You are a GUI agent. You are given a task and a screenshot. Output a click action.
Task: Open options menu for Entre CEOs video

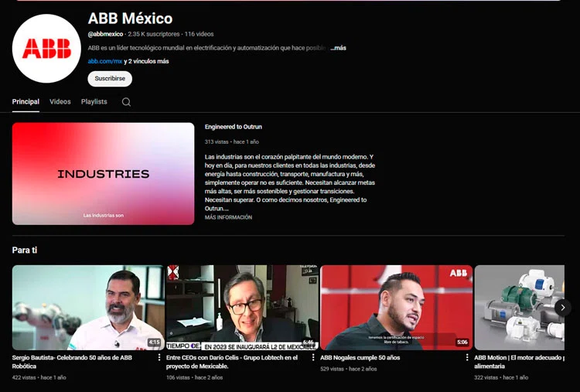(x=313, y=357)
